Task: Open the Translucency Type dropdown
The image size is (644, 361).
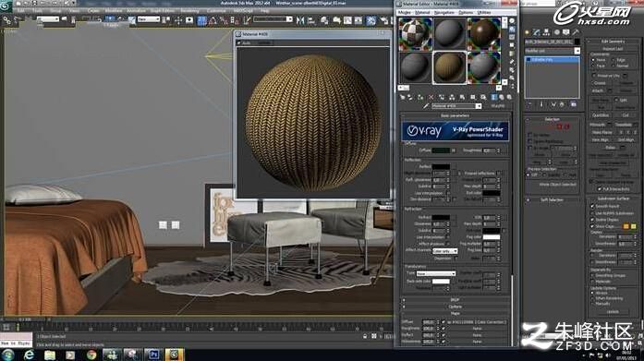Action: click(436, 273)
